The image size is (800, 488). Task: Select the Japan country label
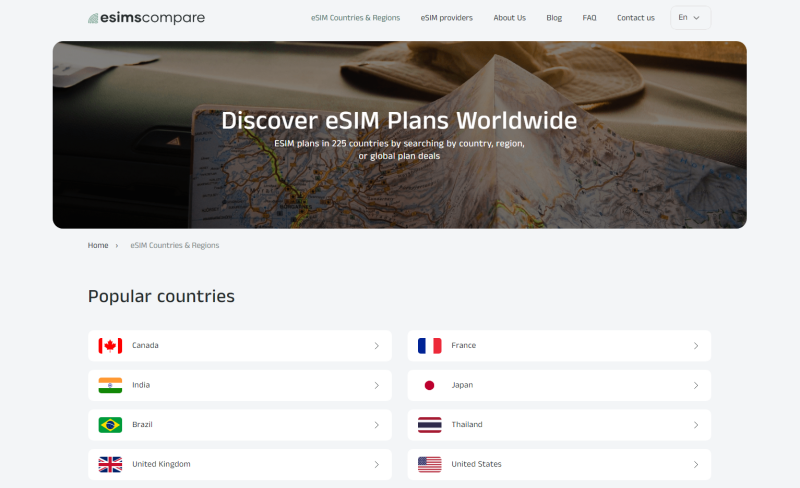pyautogui.click(x=462, y=385)
